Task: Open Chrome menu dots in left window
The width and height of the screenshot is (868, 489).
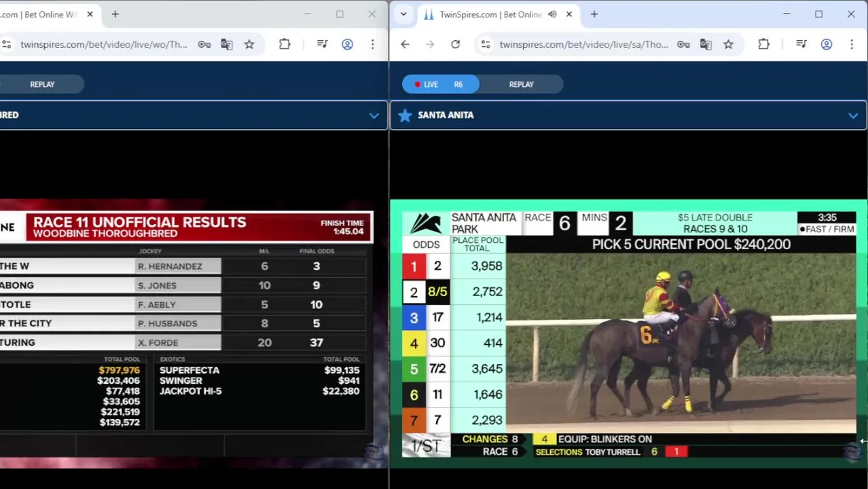Action: [x=372, y=45]
